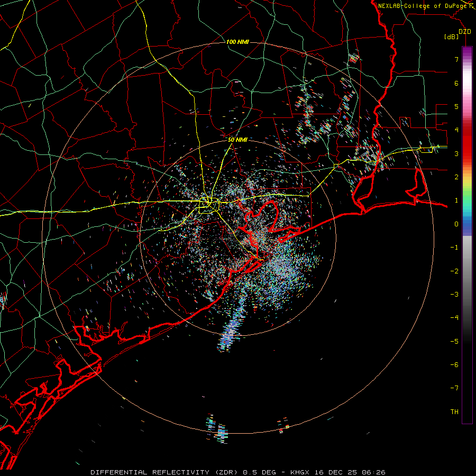This screenshot has width=476, height=476.
Task: Click the 6 dB scale value
Action: 456,83
